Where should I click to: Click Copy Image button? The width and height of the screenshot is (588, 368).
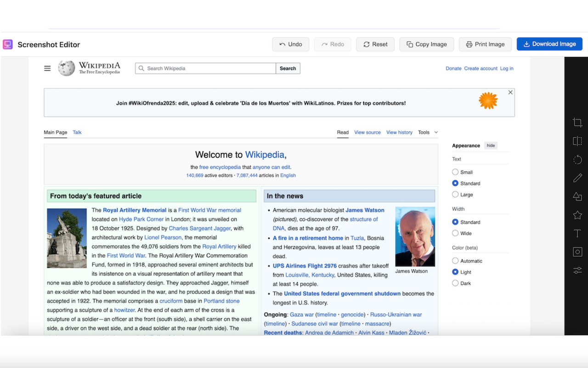427,44
